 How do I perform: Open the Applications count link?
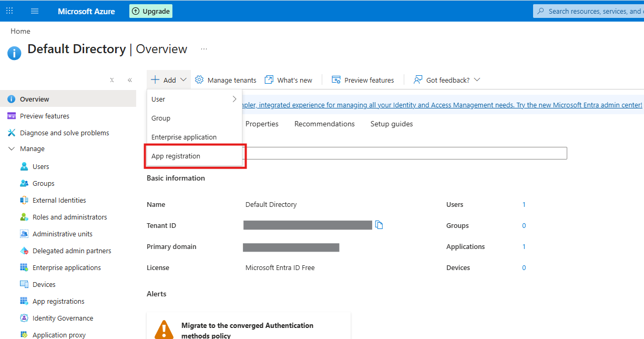point(524,246)
